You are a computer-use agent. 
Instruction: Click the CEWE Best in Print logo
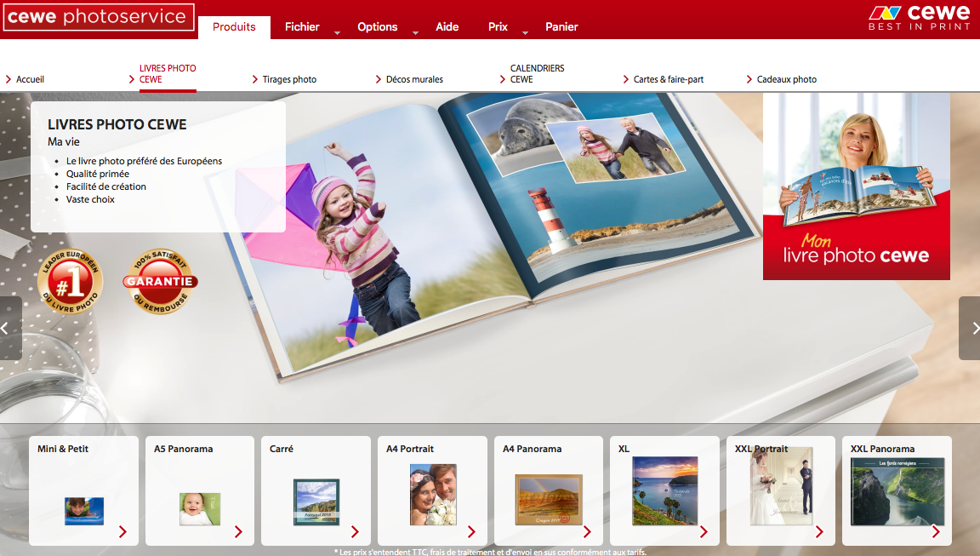(920, 18)
